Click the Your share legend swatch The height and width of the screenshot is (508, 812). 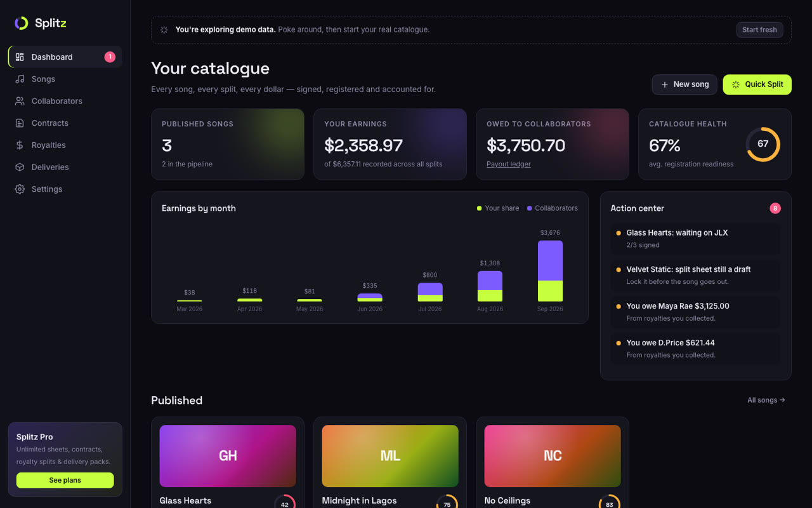point(480,208)
